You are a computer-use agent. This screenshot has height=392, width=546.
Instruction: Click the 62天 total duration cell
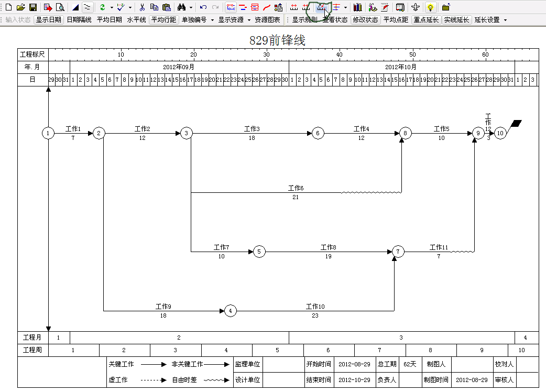(410, 364)
